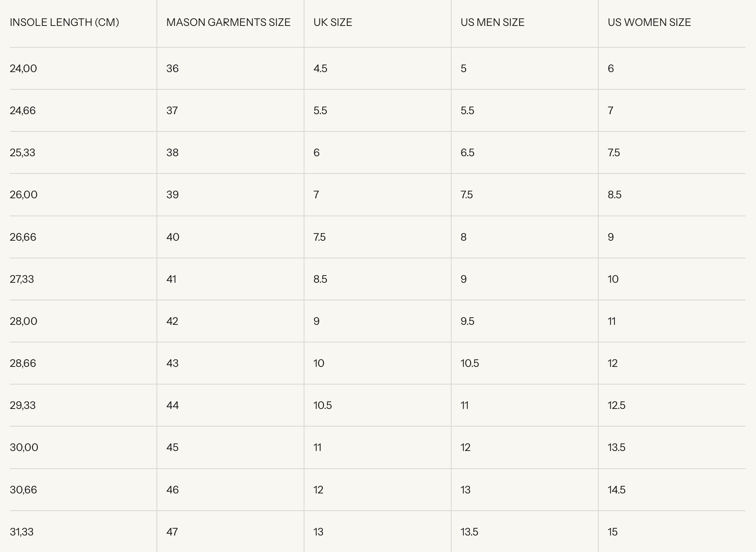The width and height of the screenshot is (756, 552).
Task: Select insole length 25,33 cell
Action: [x=23, y=153]
